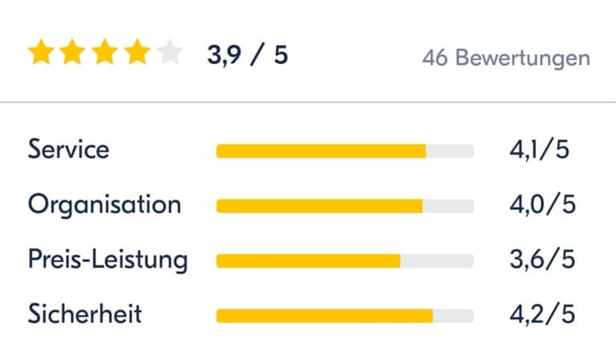This screenshot has width=616, height=364.
Task: Click the grey fifth rating star
Action: click(170, 51)
